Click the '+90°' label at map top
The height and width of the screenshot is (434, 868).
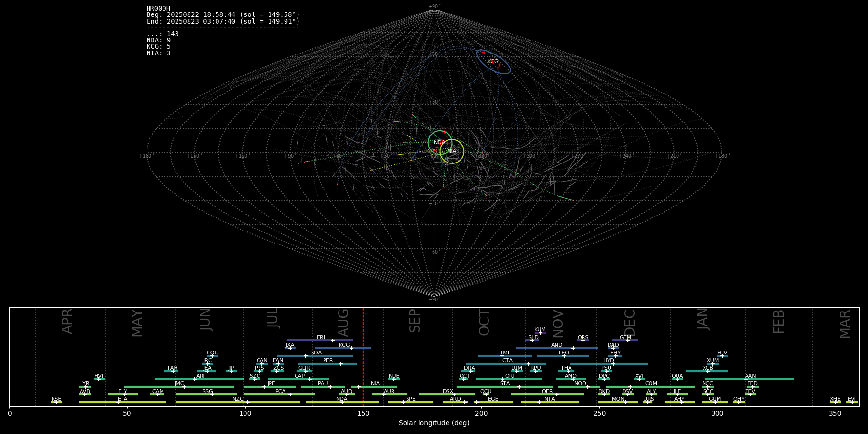pyautogui.click(x=434, y=7)
